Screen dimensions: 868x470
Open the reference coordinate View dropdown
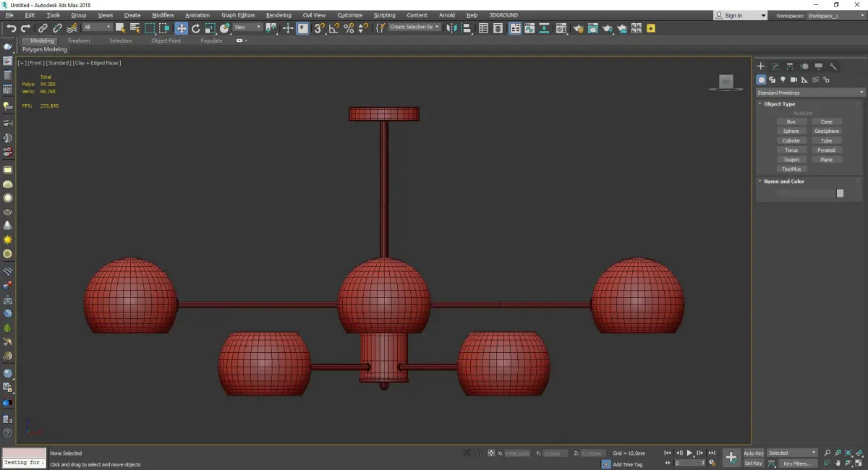click(247, 27)
